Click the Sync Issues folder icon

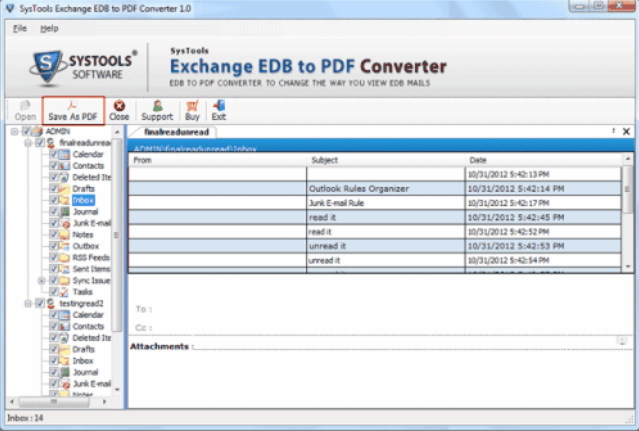[x=64, y=280]
